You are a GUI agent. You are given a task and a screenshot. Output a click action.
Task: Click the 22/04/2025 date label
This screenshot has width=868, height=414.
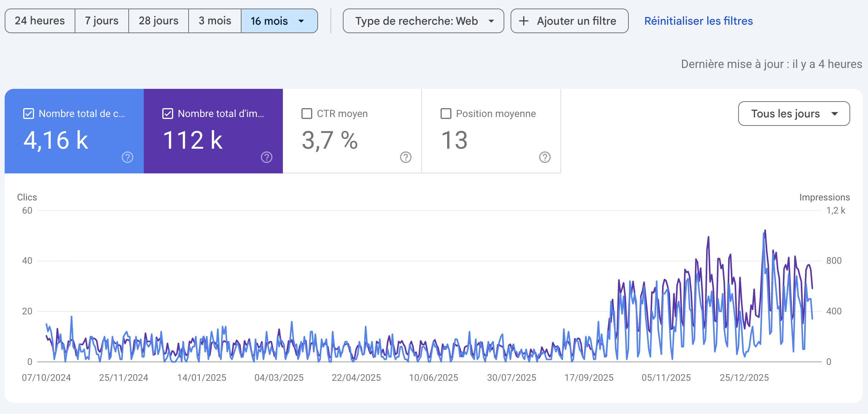pyautogui.click(x=356, y=378)
